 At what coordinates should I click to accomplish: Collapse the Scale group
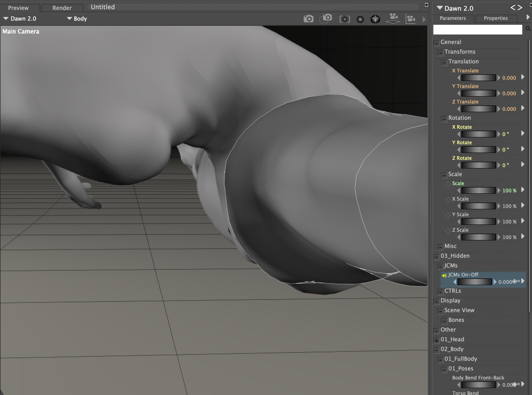(x=444, y=175)
